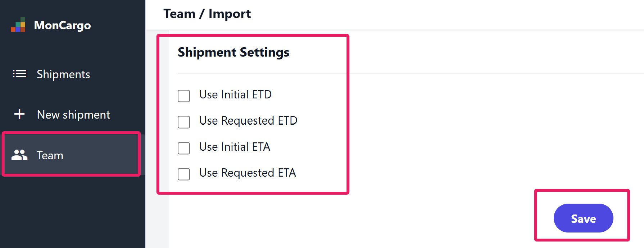The width and height of the screenshot is (644, 248).
Task: Open the Shipments menu item
Action: 63,74
